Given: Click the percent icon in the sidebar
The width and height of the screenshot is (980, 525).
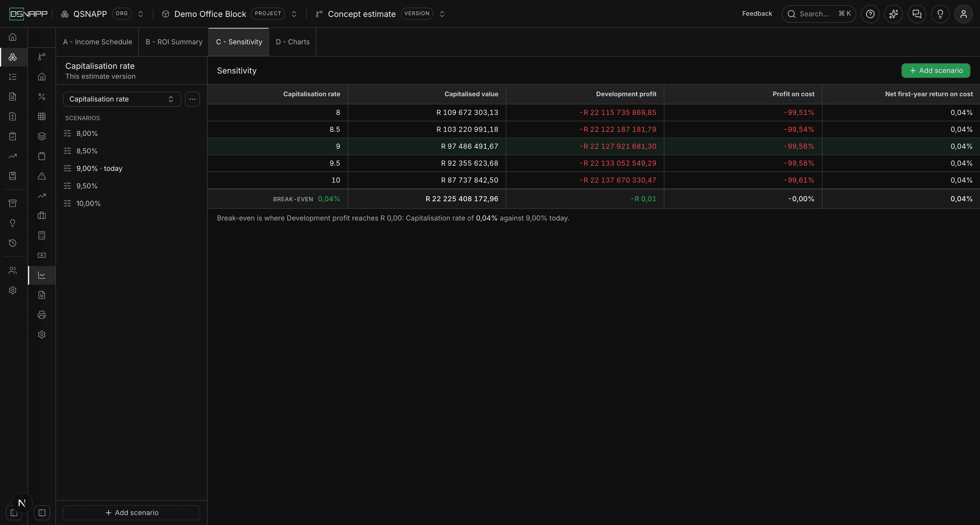Looking at the screenshot, I should tap(42, 97).
